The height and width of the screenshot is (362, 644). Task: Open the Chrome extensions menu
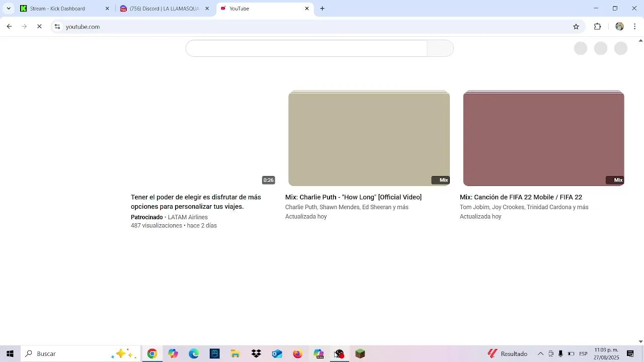click(x=598, y=27)
